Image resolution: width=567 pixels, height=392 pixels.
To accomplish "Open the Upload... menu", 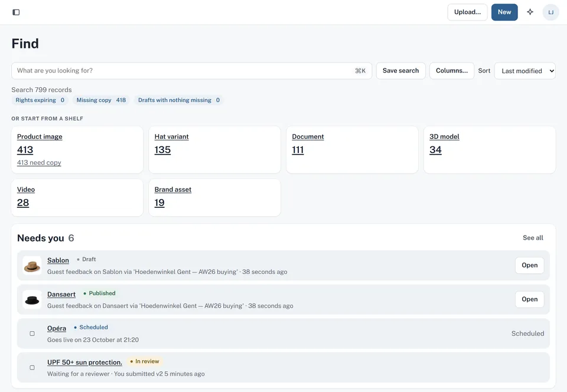I will pyautogui.click(x=467, y=12).
